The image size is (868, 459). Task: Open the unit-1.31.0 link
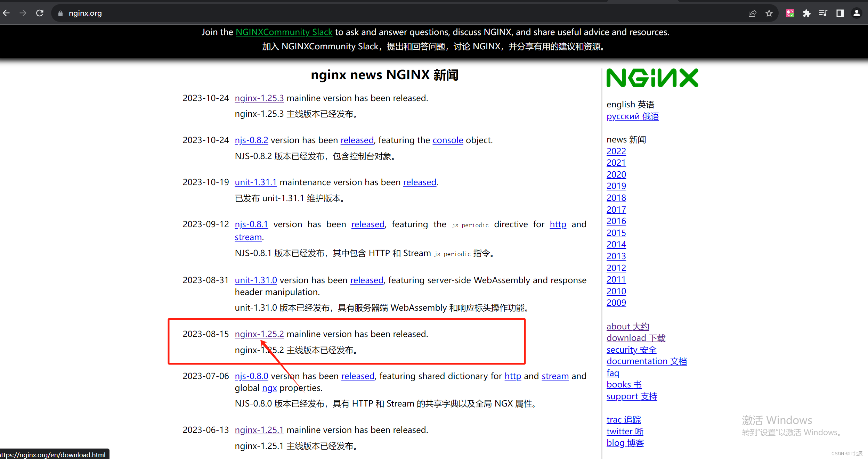[x=256, y=280]
